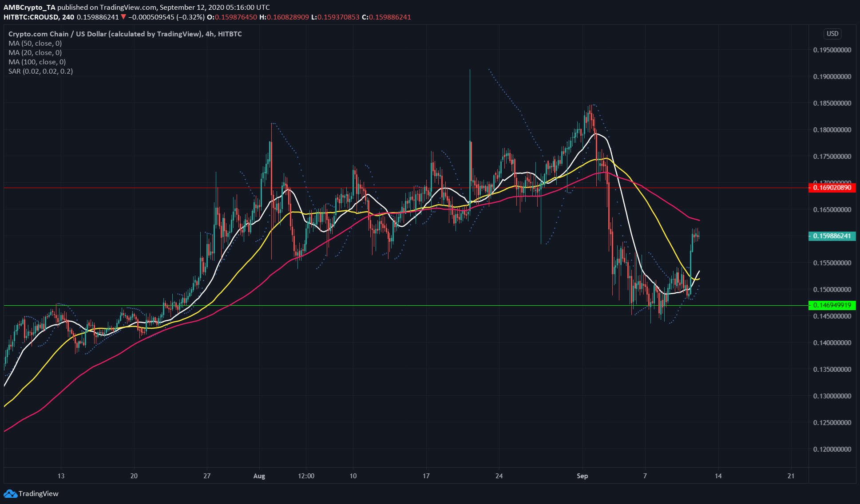Click the TradingView wordmark at the bottom

[39, 494]
